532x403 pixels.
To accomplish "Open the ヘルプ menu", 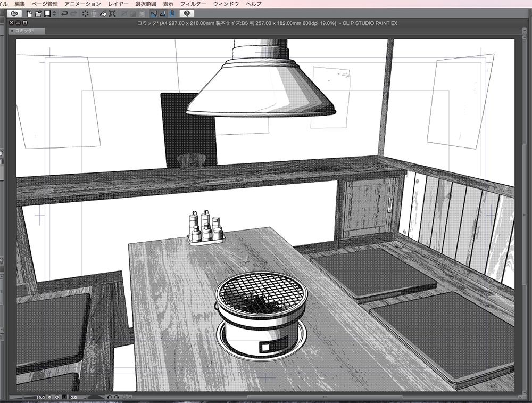I will point(253,4).
